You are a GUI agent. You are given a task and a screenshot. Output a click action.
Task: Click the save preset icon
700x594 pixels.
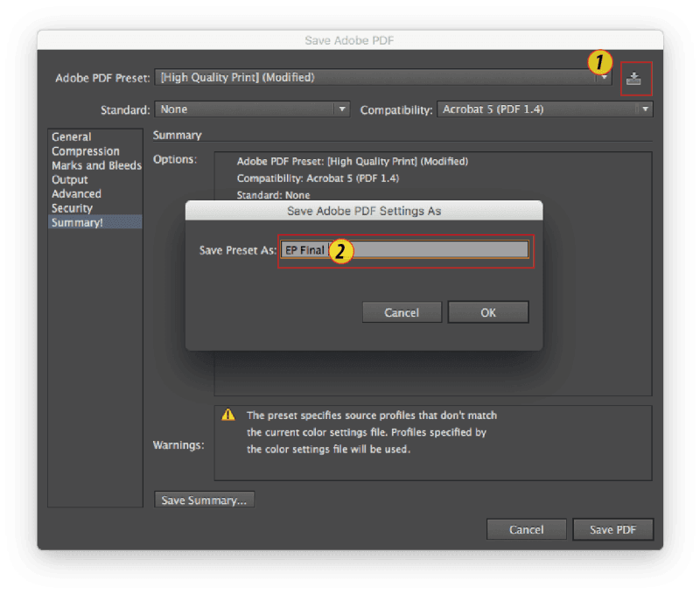(x=634, y=80)
